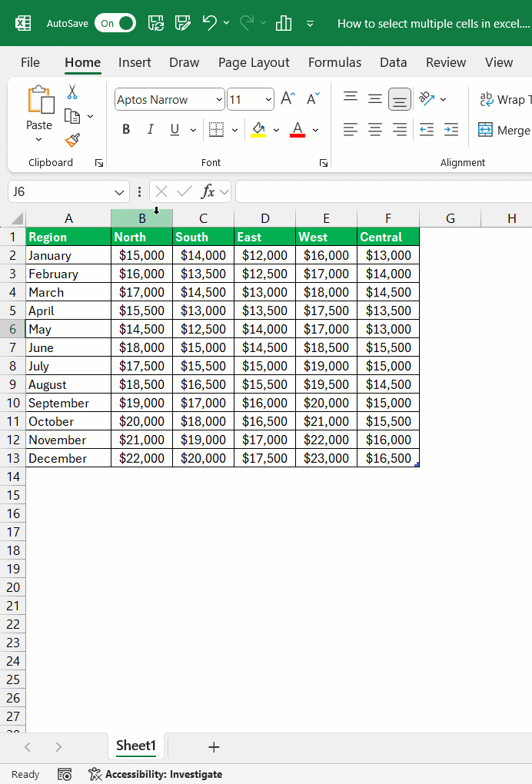Toggle Underline formatting
Image resolution: width=532 pixels, height=784 pixels.
(x=175, y=129)
